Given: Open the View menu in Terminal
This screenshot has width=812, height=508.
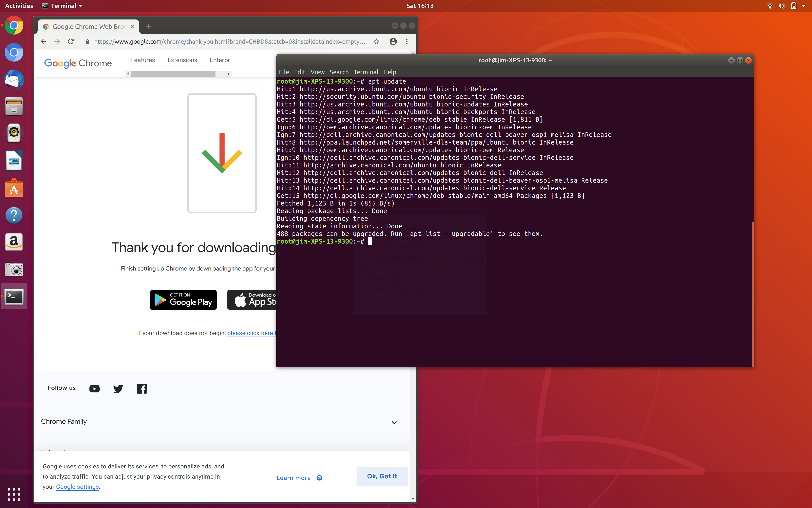Looking at the screenshot, I should [317, 72].
